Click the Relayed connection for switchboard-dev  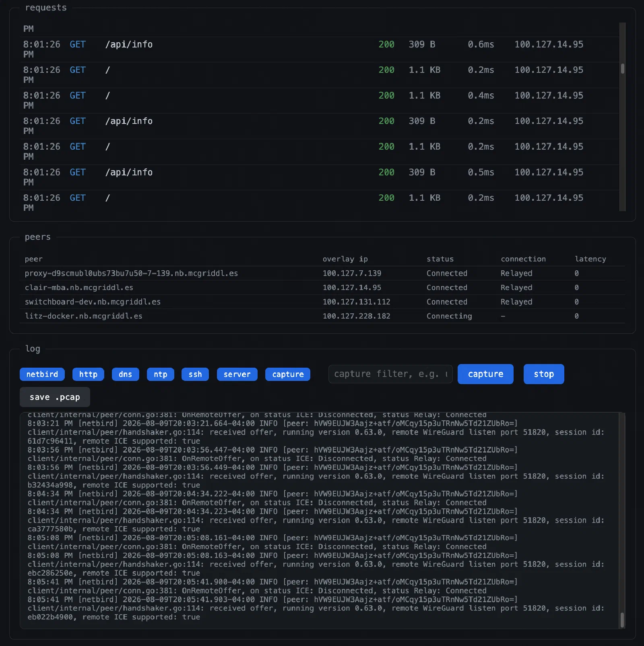click(x=516, y=302)
